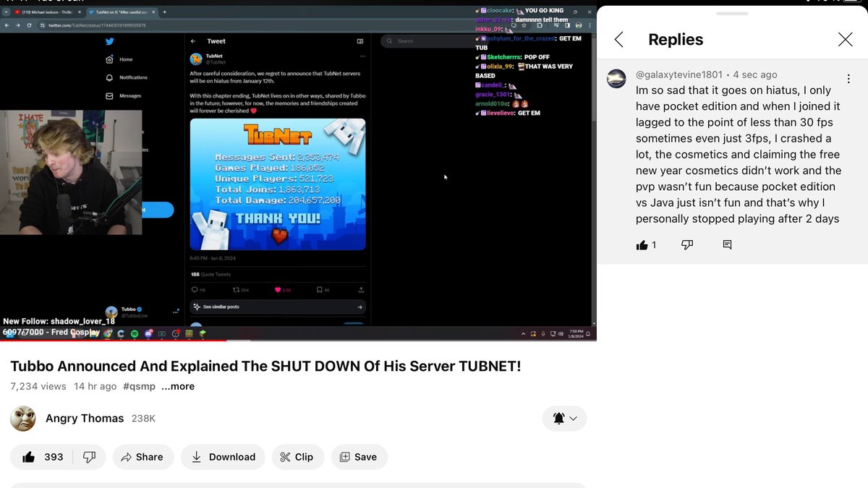Open the #qsmp hashtag link
868x488 pixels.
(x=139, y=386)
